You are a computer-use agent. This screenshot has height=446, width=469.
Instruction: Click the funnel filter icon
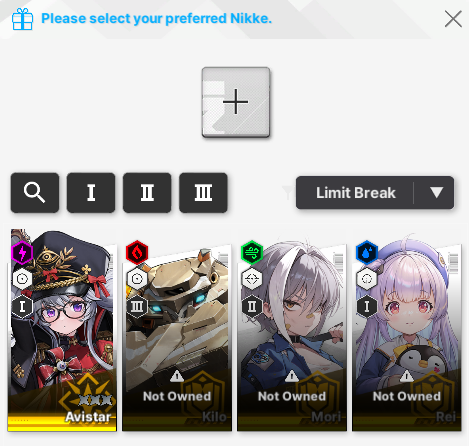pyautogui.click(x=288, y=192)
